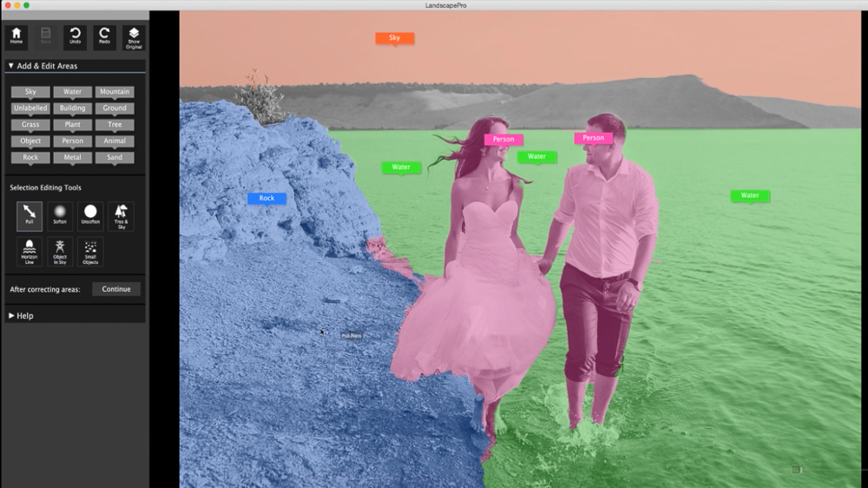Choose the Tree & Sky tool
Screen dimensions: 868x488
pos(121,215)
